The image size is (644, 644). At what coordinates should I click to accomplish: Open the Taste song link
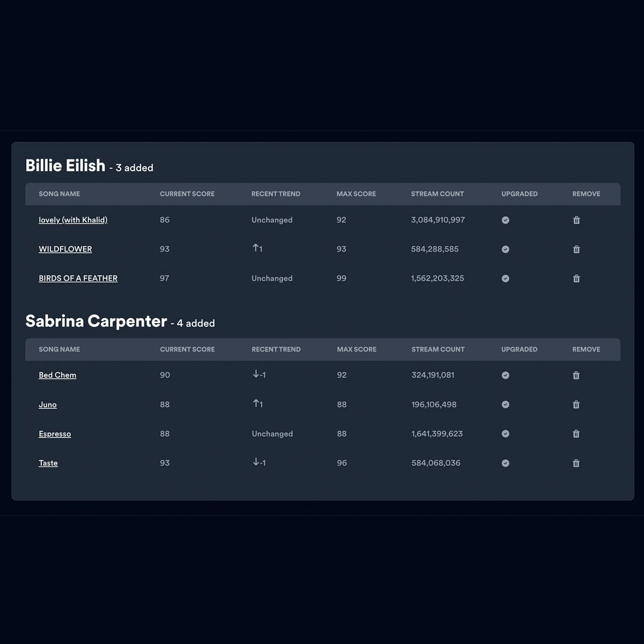(x=48, y=463)
